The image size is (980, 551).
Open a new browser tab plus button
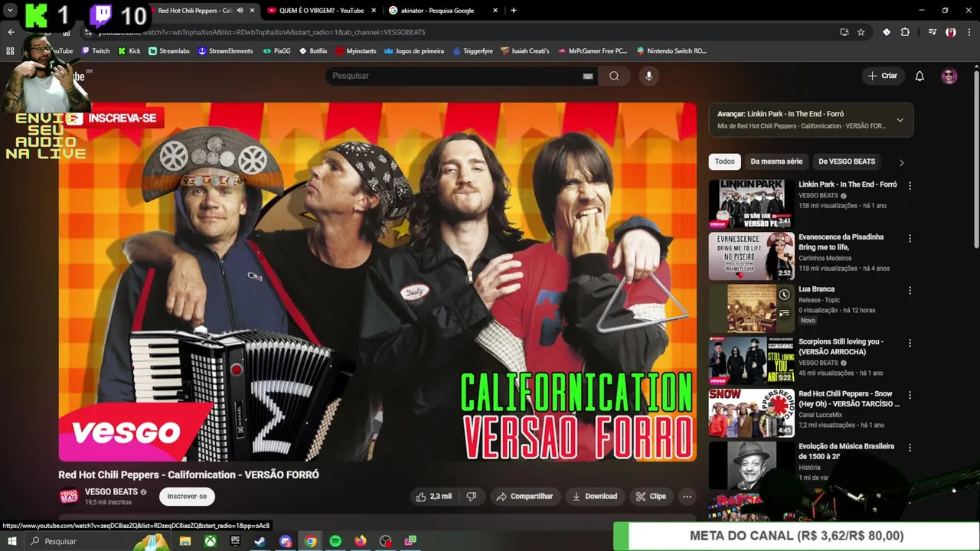coord(513,11)
